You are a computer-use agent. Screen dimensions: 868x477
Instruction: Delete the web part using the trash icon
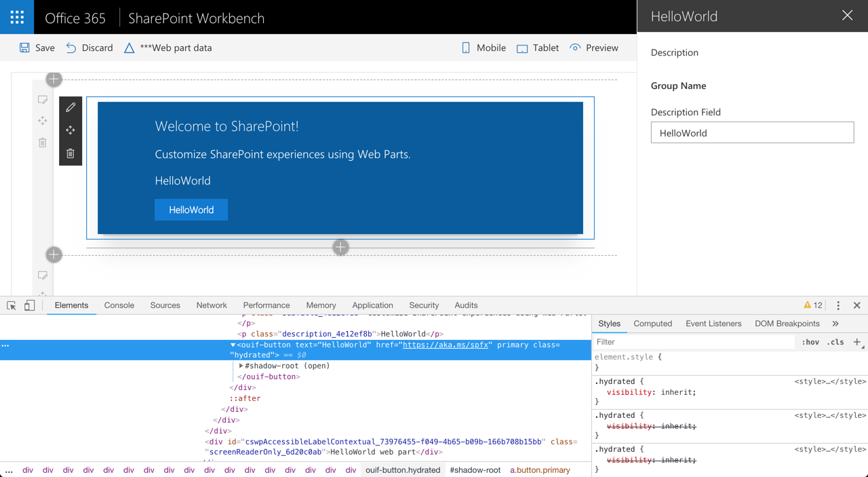tap(70, 153)
